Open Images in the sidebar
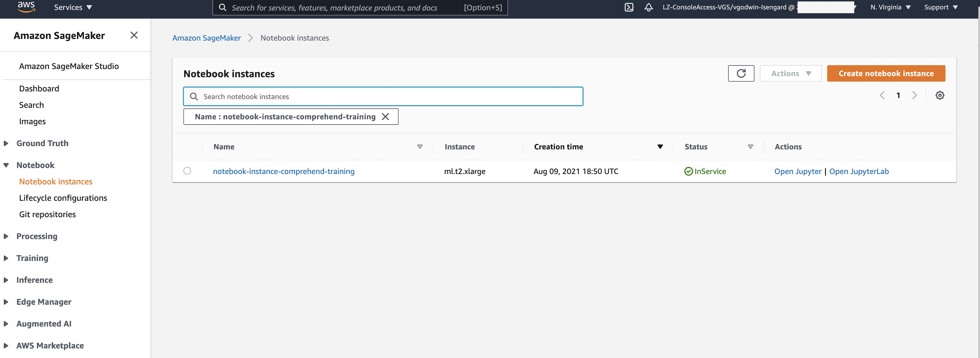The height and width of the screenshot is (358, 980). pyautogui.click(x=32, y=121)
